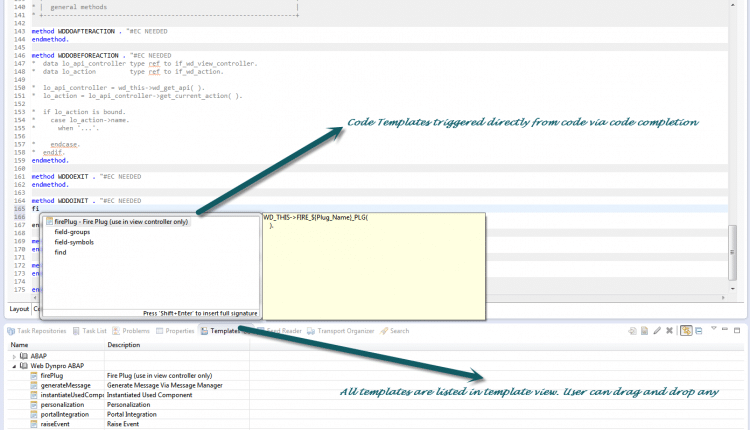
Task: Click the firePlug template icon
Action: tap(33, 376)
